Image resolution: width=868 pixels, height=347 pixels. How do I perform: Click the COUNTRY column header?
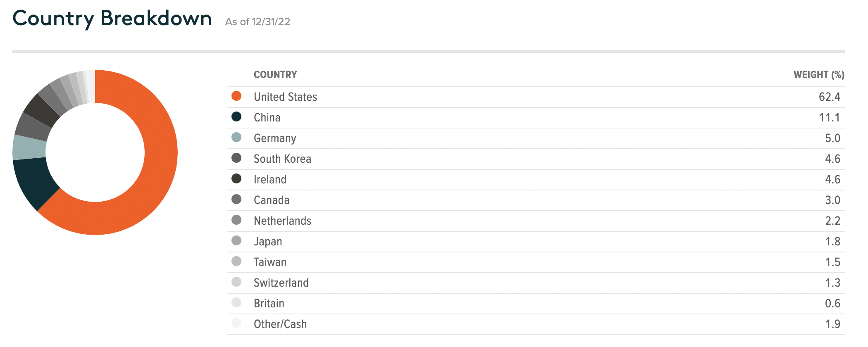(x=275, y=75)
